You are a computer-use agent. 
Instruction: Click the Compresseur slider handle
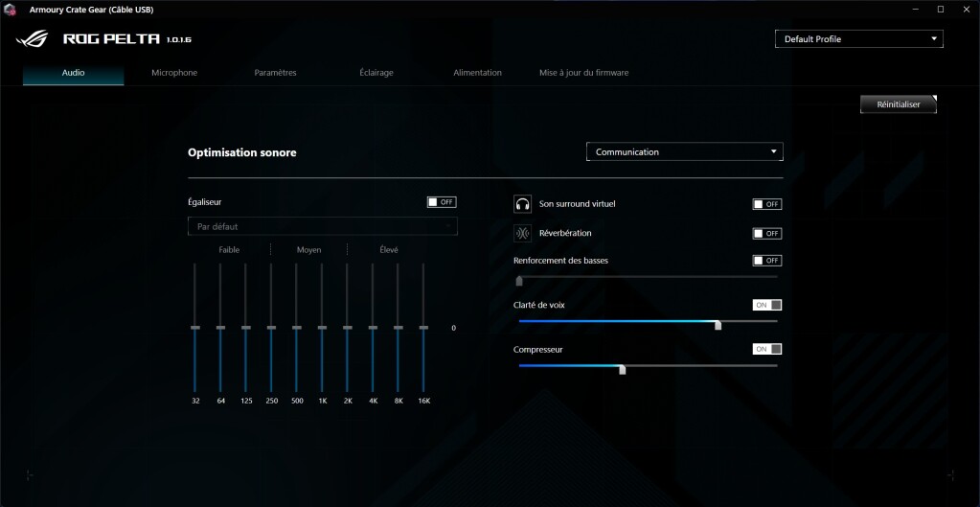tap(623, 370)
